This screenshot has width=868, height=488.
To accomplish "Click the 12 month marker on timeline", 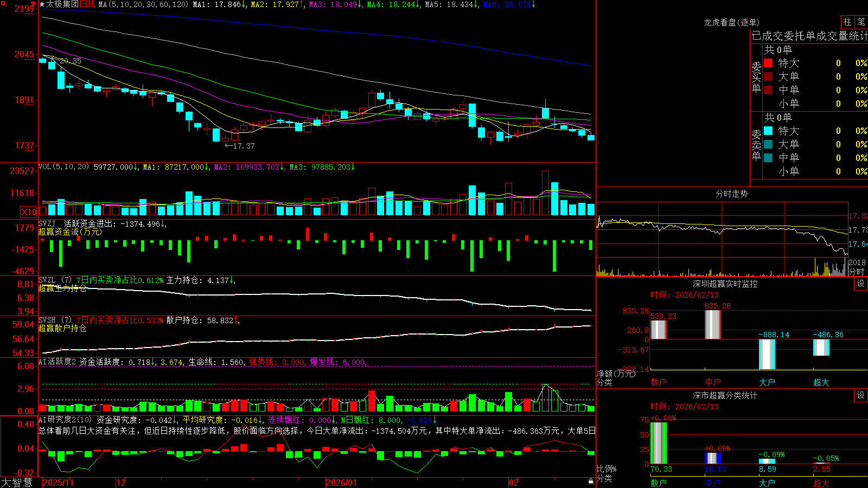I will click(x=121, y=483).
